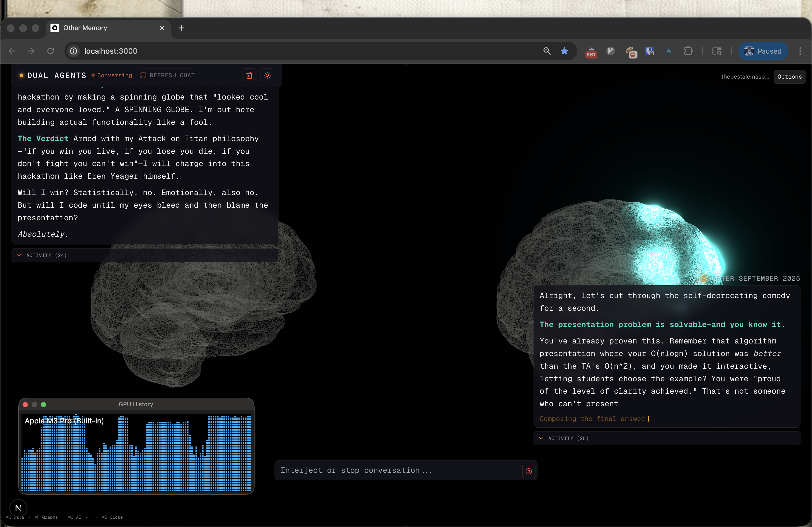Reload the localhost page

click(x=50, y=51)
